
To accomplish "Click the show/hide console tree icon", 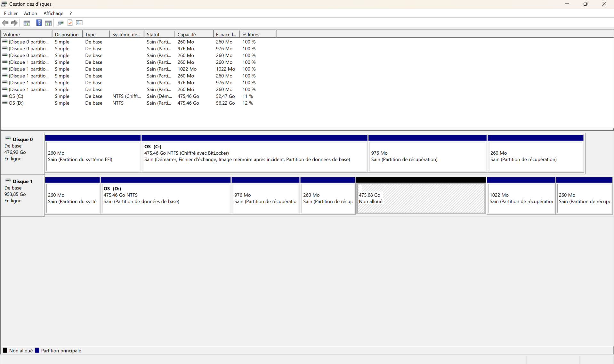I will coord(27,23).
